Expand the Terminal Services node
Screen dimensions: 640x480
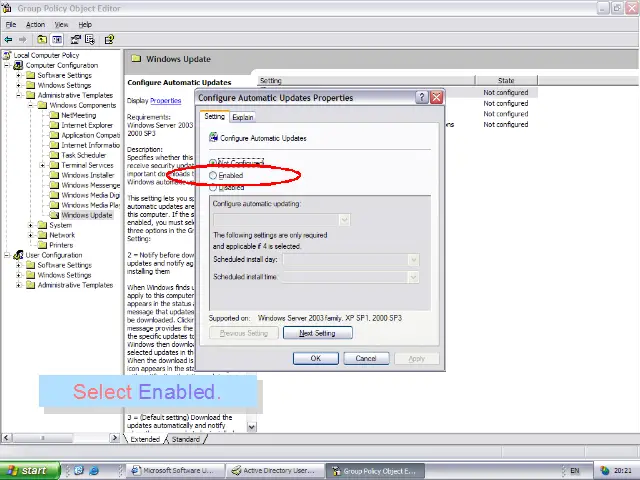coord(42,165)
